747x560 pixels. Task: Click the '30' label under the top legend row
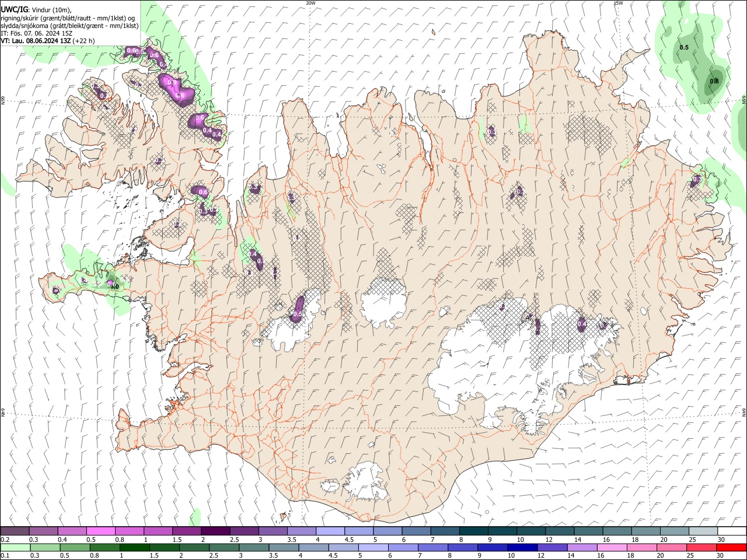coord(721,540)
